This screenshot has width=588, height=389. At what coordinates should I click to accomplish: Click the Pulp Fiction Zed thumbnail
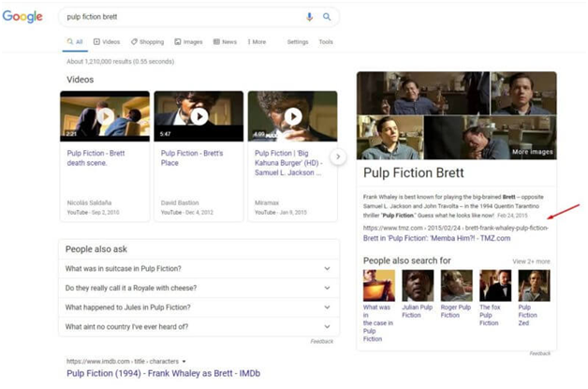pyautogui.click(x=534, y=285)
